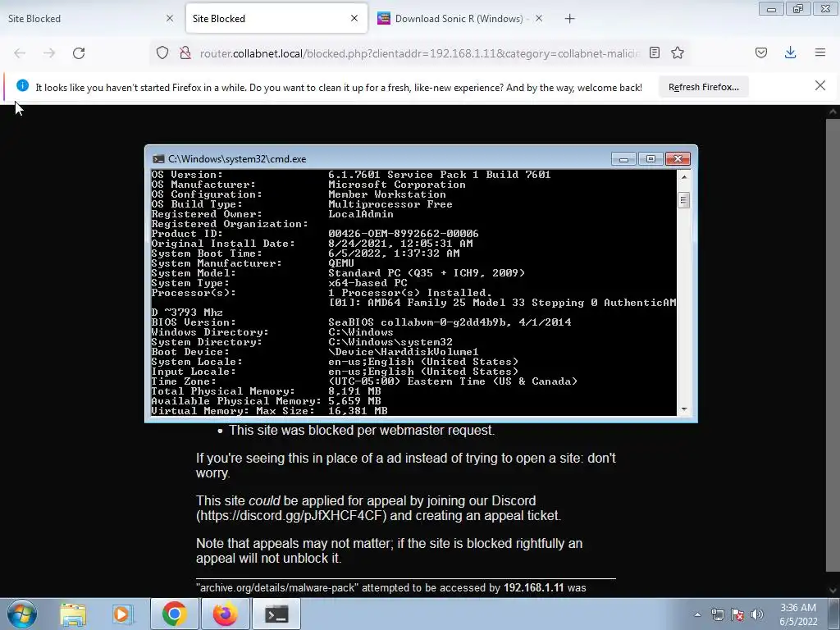Switch to Download Sonic R (Windows) tab
Screen dimensions: 840x630
(x=459, y=18)
